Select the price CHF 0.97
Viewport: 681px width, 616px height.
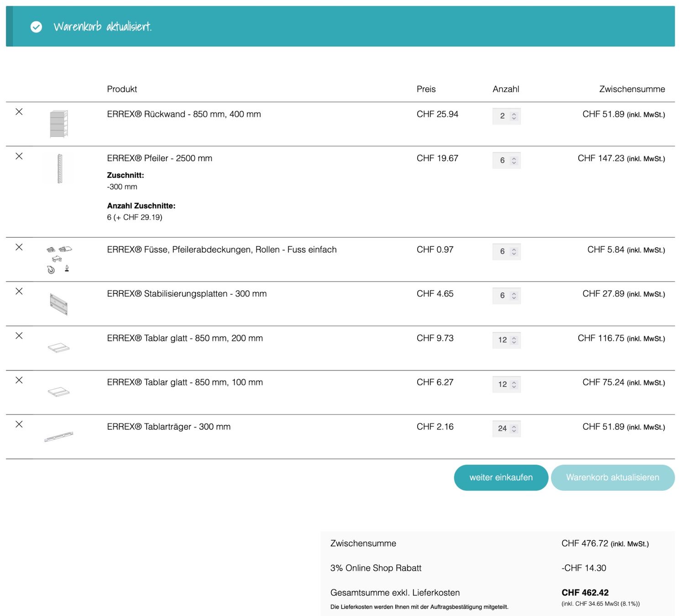pos(435,250)
